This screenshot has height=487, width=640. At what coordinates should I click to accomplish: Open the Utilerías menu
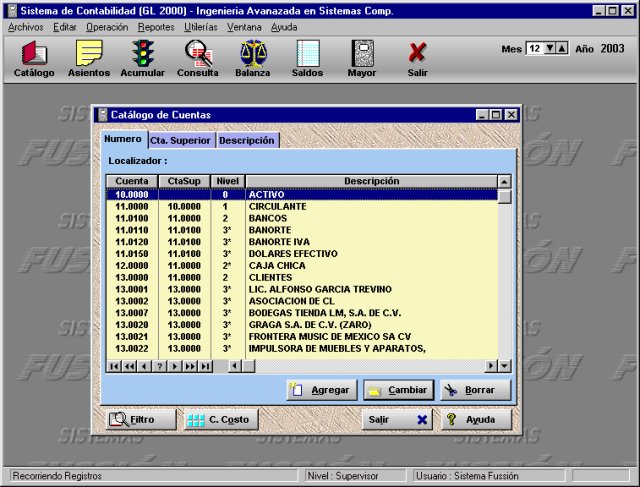(201, 27)
